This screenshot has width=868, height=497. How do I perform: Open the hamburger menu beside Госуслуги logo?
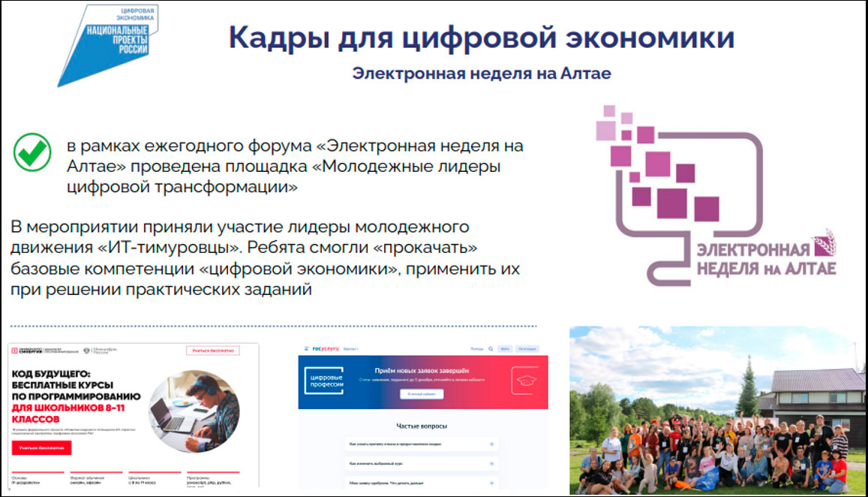pos(308,348)
